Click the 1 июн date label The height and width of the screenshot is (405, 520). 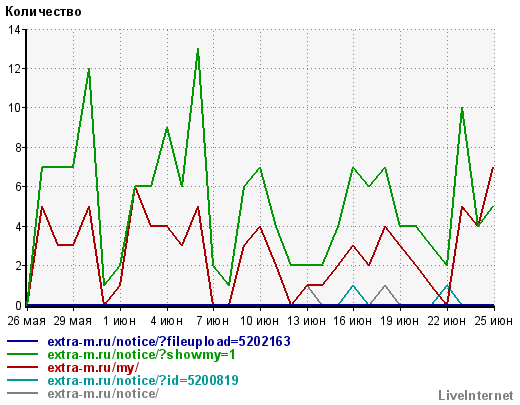click(x=119, y=321)
